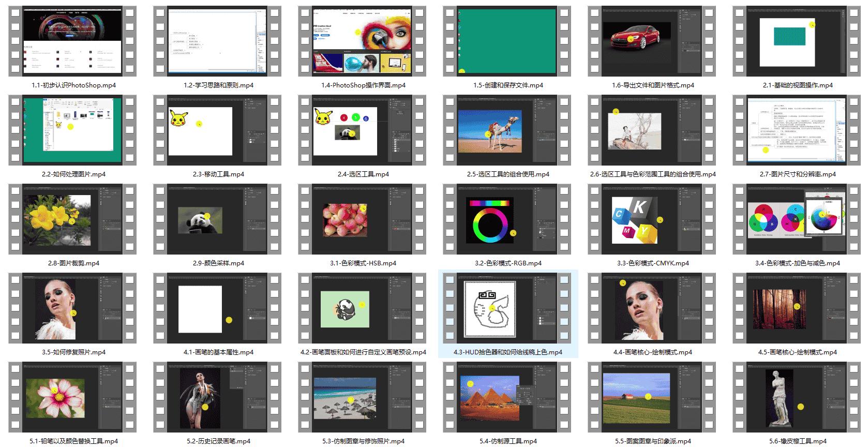This screenshot has height=447, width=868.
Task: Click the highlighted 4.3-HUD拾色器和如何给线稿上色.mp4 item
Action: (x=508, y=314)
